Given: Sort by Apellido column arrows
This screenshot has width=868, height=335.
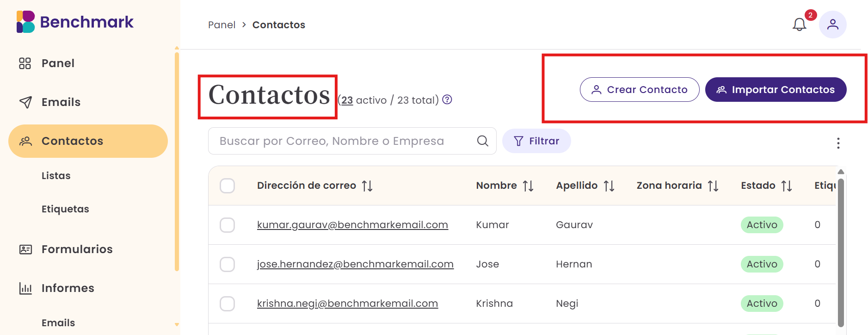Looking at the screenshot, I should 609,186.
